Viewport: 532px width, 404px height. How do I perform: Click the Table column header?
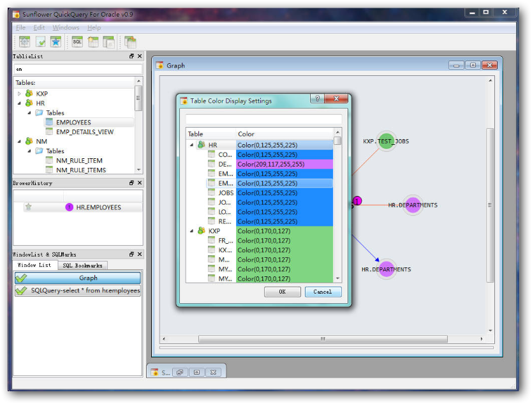point(211,134)
